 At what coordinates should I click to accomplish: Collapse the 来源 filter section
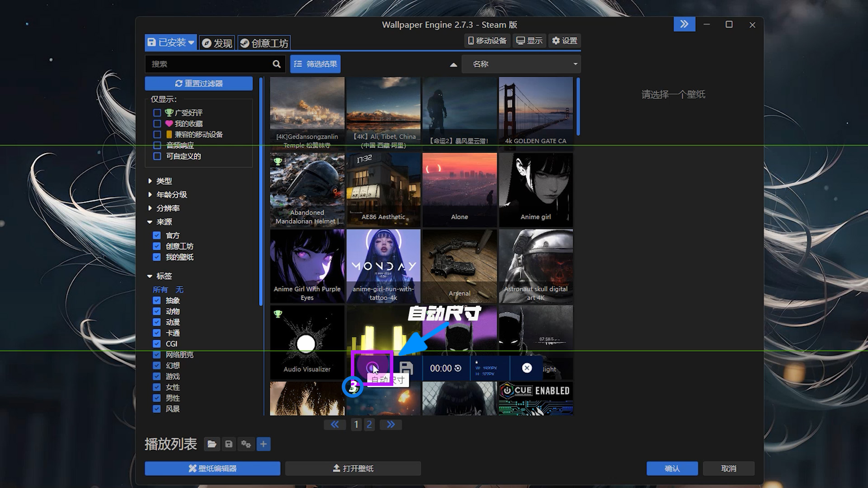pyautogui.click(x=160, y=221)
